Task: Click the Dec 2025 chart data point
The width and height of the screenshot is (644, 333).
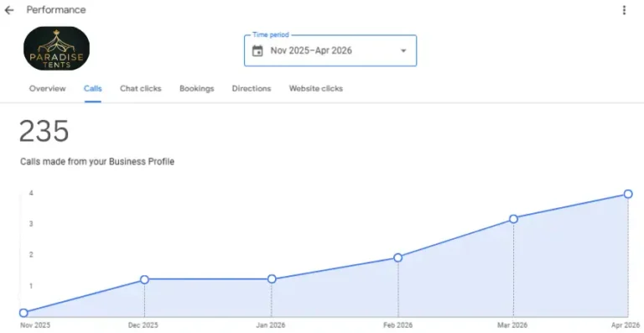Action: pyautogui.click(x=144, y=279)
